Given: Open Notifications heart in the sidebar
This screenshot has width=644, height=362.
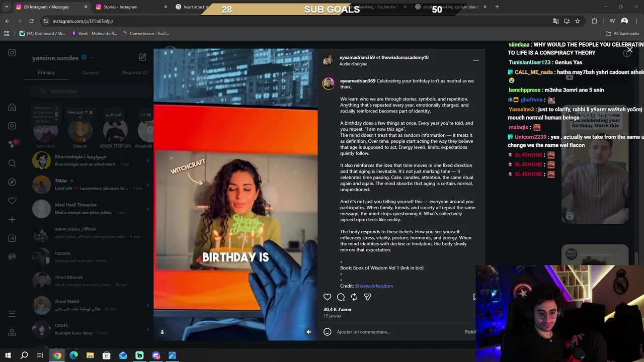Looking at the screenshot, I should [12, 201].
